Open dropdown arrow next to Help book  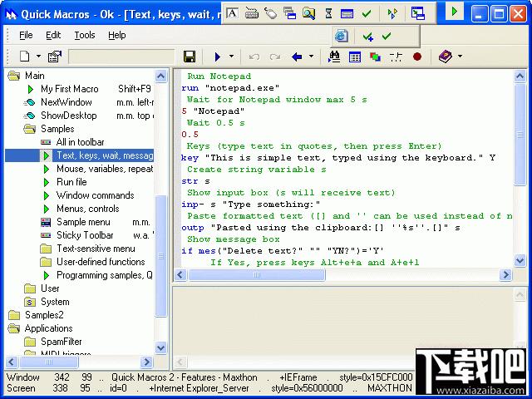click(x=460, y=57)
